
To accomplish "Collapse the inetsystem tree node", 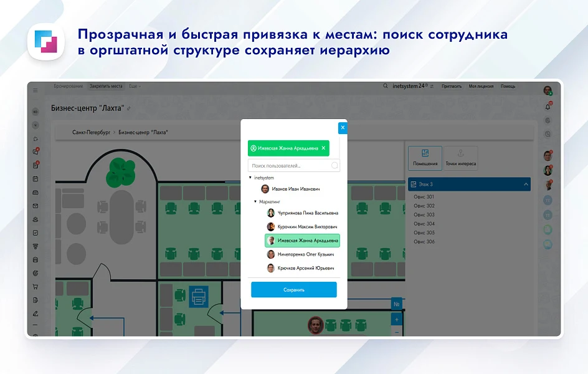I will point(250,178).
